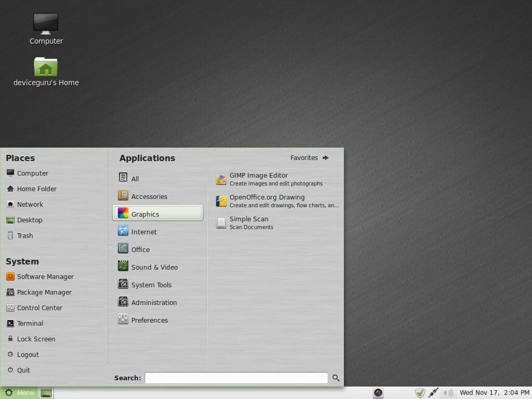
Task: Click the round camera tray icon in panel
Action: tap(378, 393)
